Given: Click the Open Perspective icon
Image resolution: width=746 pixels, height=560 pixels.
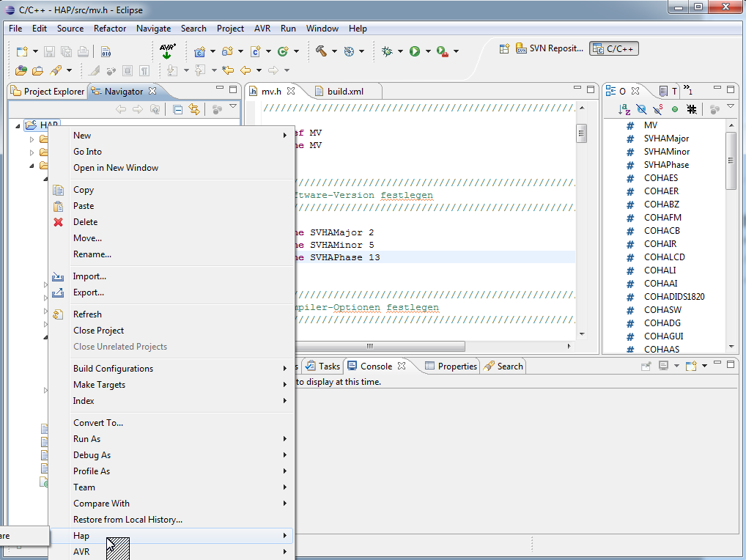Looking at the screenshot, I should [504, 48].
